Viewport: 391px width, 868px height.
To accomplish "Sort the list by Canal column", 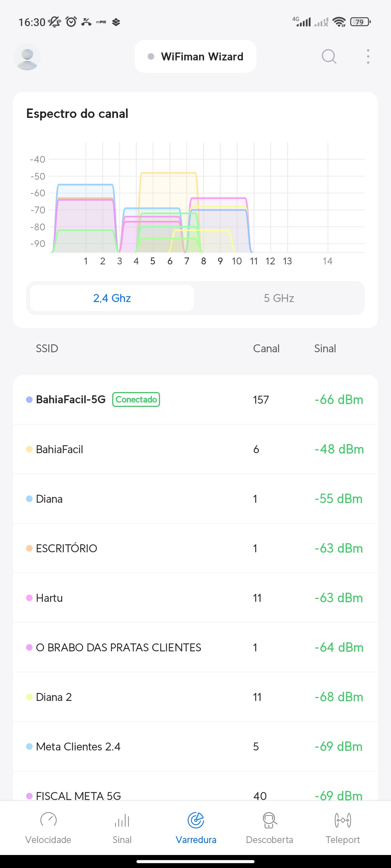I will click(x=266, y=348).
